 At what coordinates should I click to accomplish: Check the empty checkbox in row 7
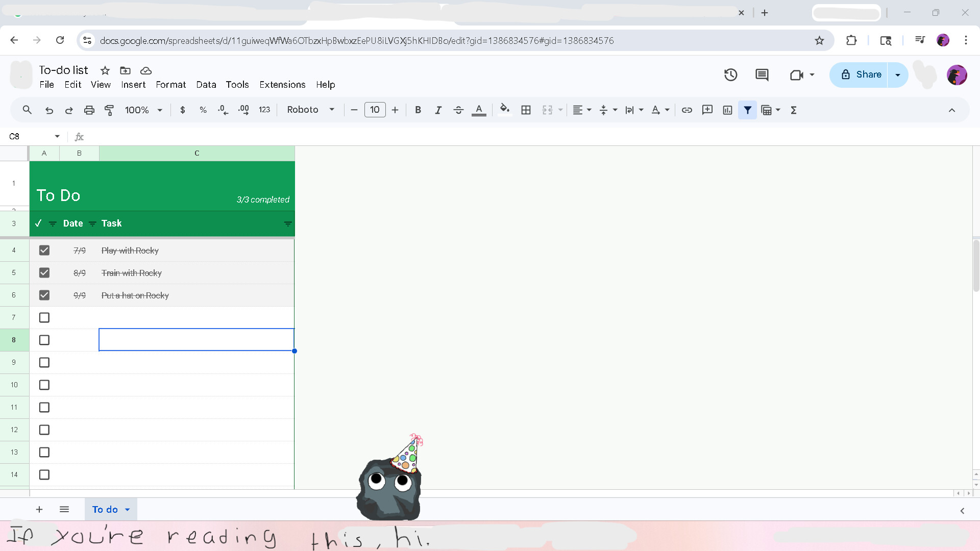[x=44, y=318]
